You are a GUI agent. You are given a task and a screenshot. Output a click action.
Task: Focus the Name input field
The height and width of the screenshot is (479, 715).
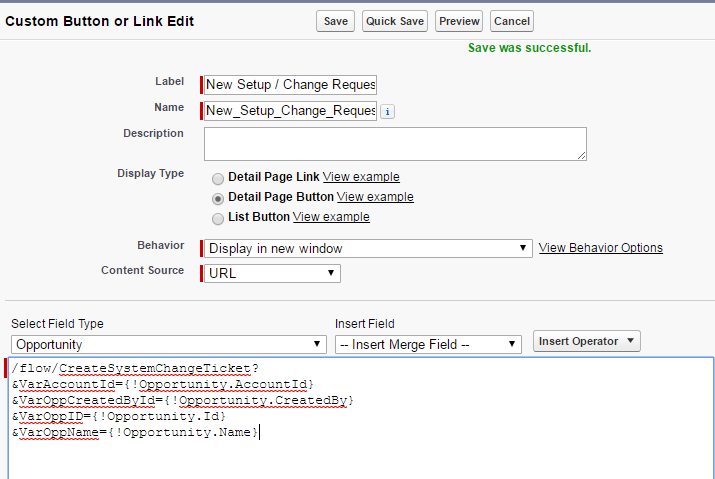click(x=290, y=111)
